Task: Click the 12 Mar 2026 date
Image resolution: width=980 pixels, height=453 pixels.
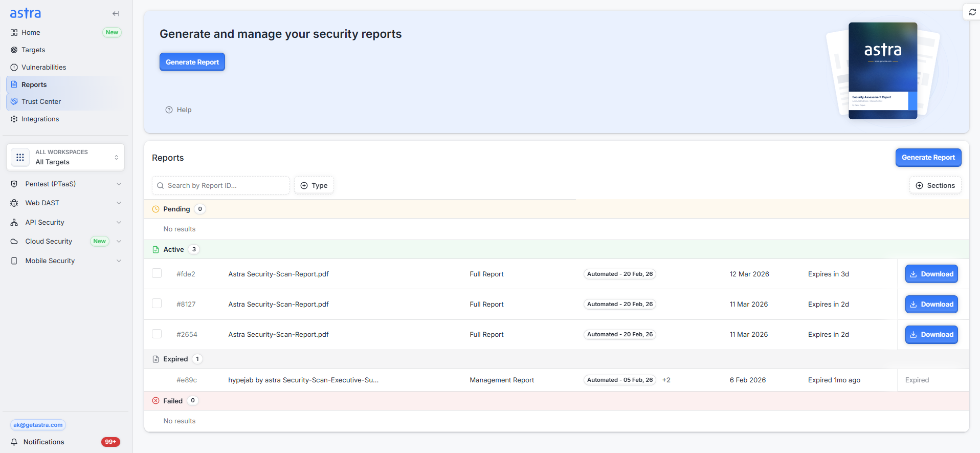Action: [749, 274]
